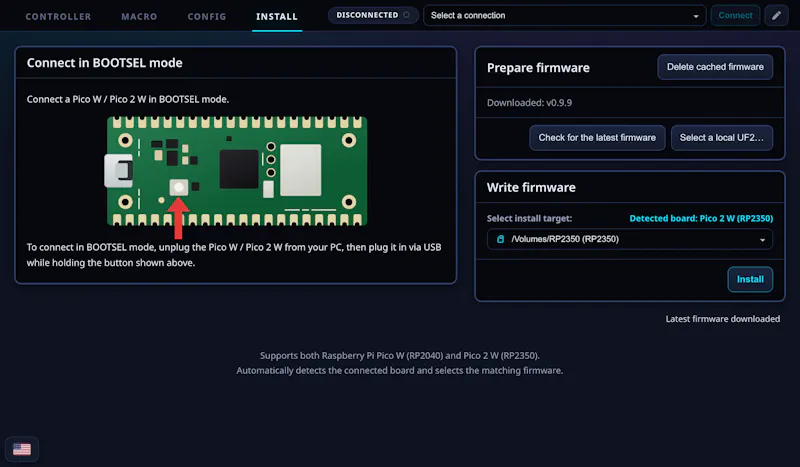This screenshot has height=467, width=800.
Task: Click the 'Downloaded: v0.9.9' text
Action: point(529,103)
